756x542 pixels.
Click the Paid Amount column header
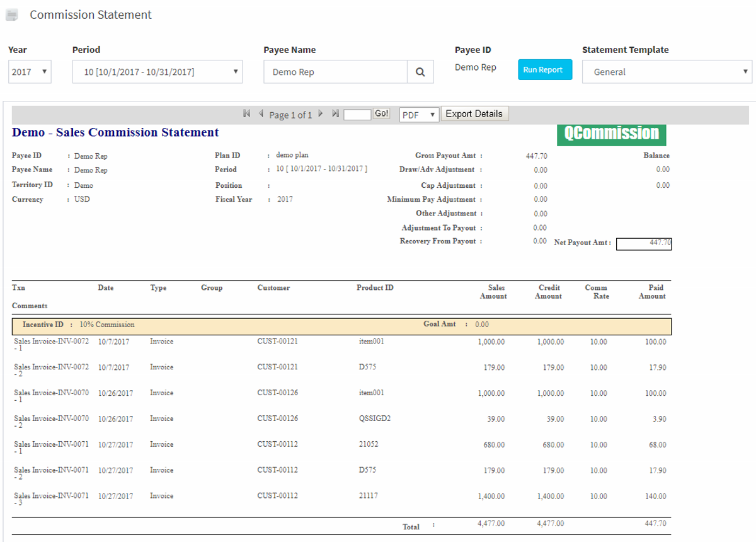(652, 292)
